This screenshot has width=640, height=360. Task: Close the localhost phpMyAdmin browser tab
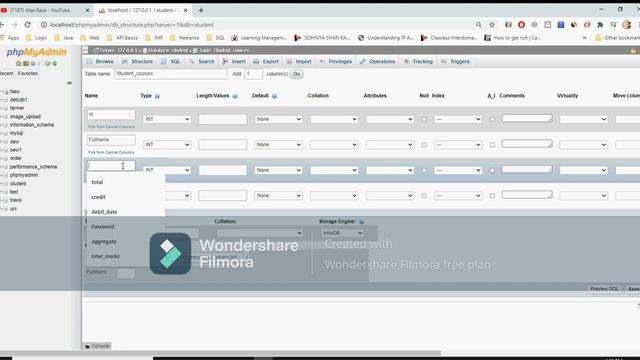coord(185,10)
